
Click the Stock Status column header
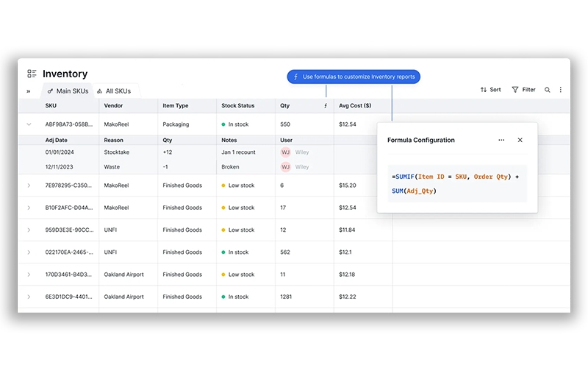coord(239,106)
